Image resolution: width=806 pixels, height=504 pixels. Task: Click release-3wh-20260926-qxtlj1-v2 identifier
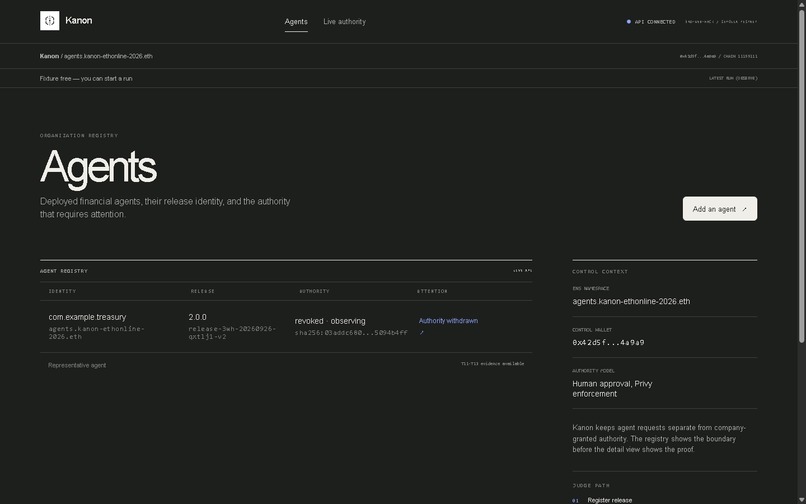click(x=232, y=332)
